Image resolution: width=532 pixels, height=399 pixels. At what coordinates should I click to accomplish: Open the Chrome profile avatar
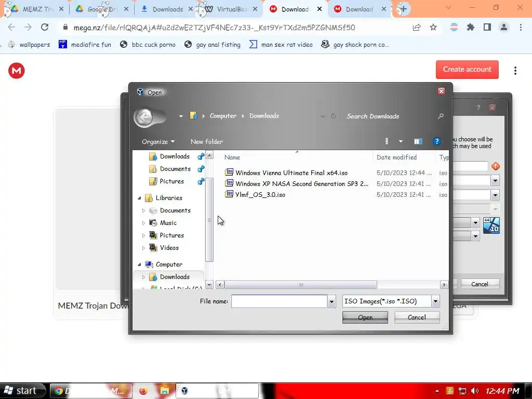pyautogui.click(x=504, y=27)
